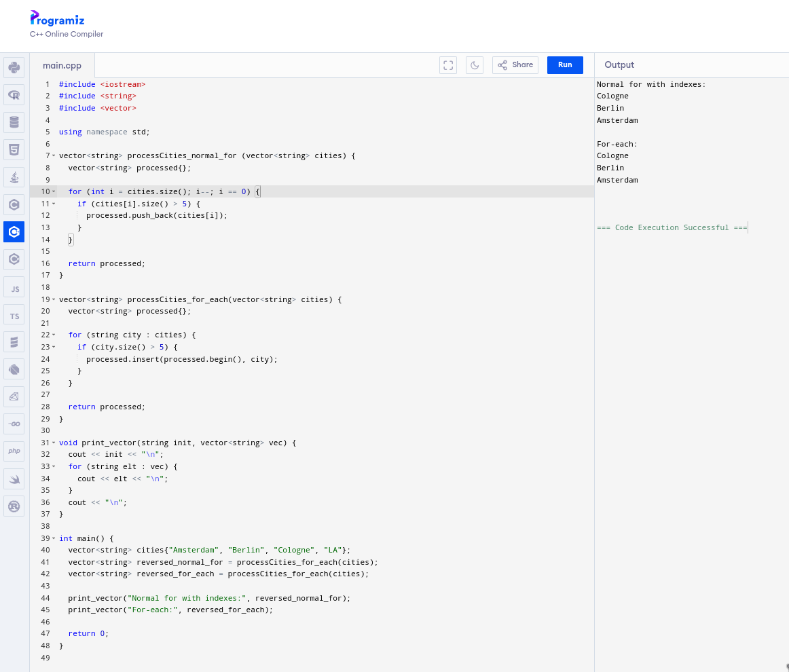Viewport: 789px width, 672px height.
Task: Switch to the GO compiler
Action: [x=14, y=424]
